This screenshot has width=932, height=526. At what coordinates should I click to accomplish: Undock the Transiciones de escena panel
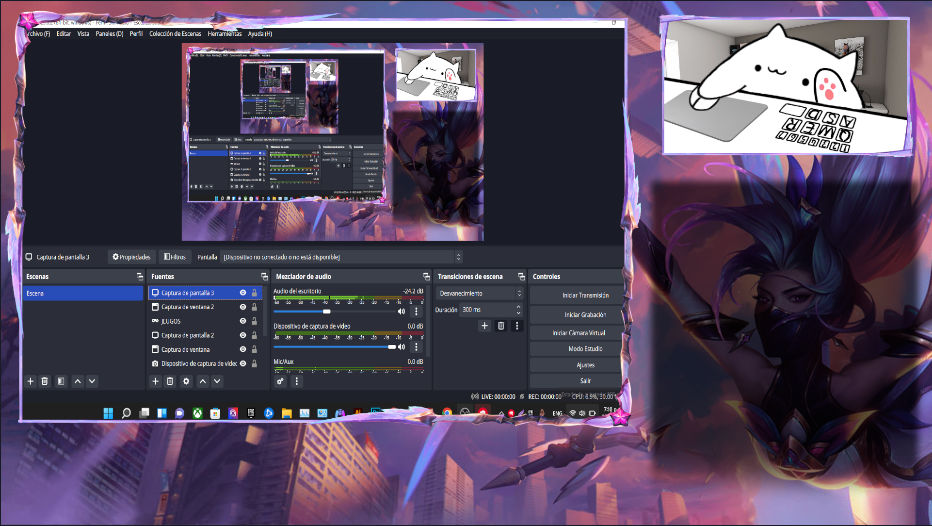pyautogui.click(x=521, y=276)
